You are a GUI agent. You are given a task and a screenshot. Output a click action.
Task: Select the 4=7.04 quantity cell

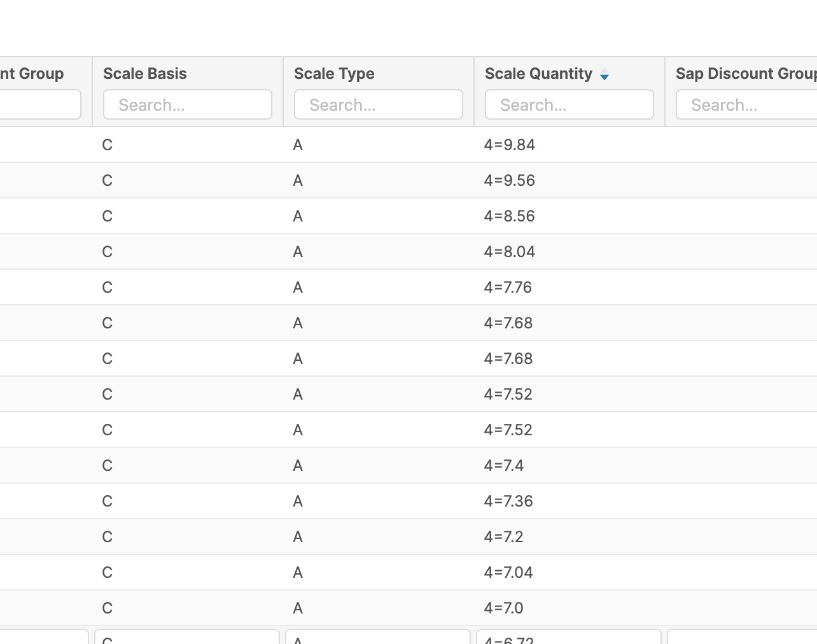[x=508, y=573]
